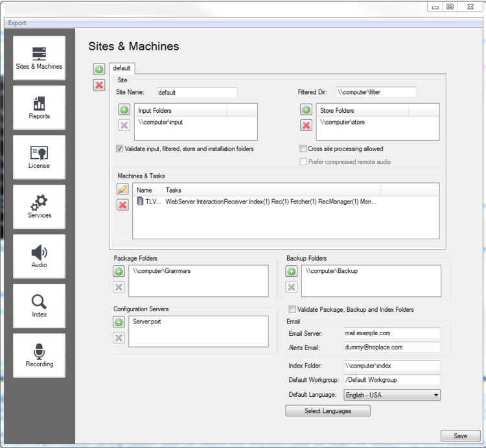Image resolution: width=486 pixels, height=448 pixels.
Task: Add a new Configuration Server
Action: (119, 322)
